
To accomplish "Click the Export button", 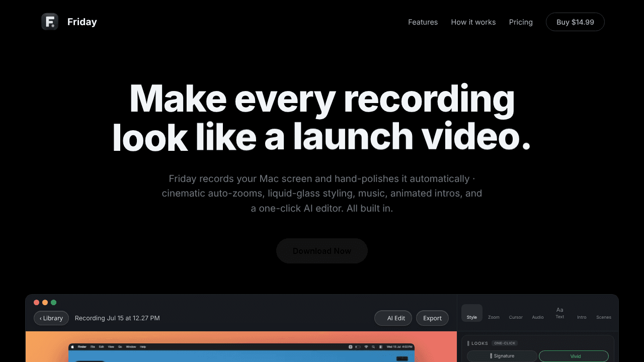I will (x=432, y=318).
